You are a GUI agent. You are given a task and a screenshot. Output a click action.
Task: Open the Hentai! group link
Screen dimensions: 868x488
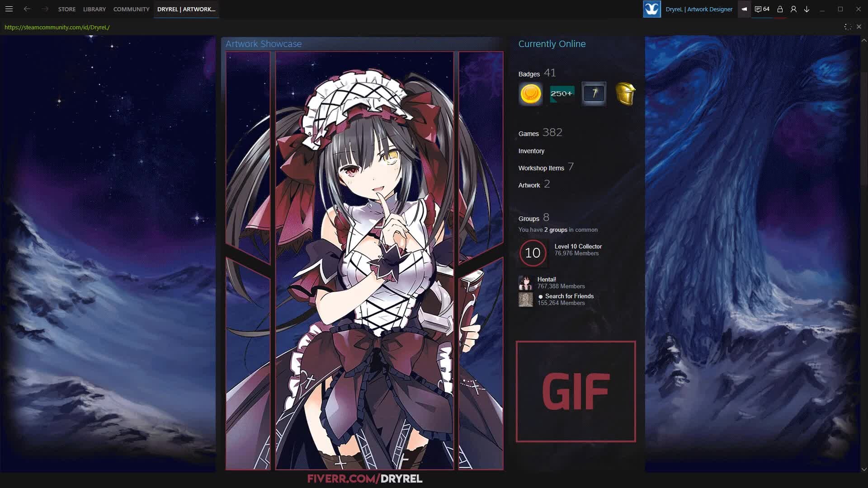(547, 279)
